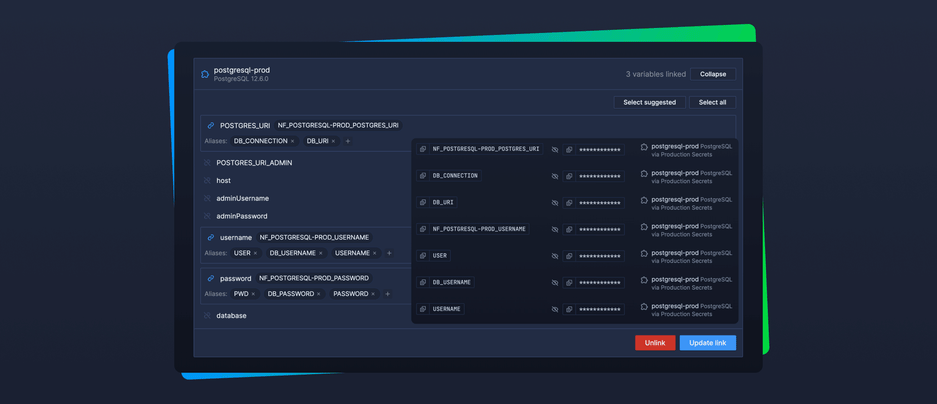
Task: Collapse the postgresql-prod addon section
Action: (x=713, y=74)
